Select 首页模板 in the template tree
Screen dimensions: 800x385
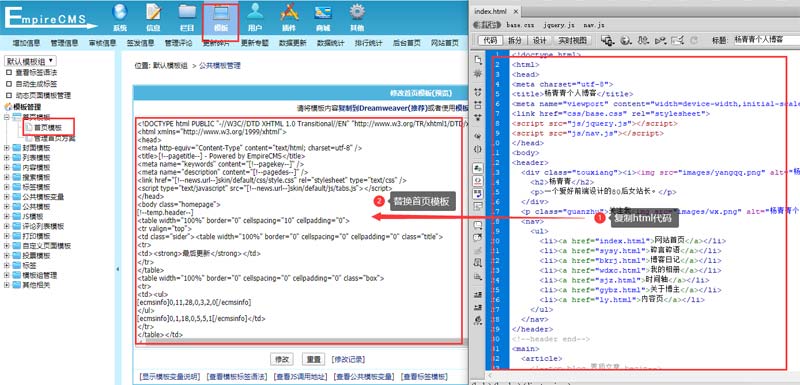[48, 127]
